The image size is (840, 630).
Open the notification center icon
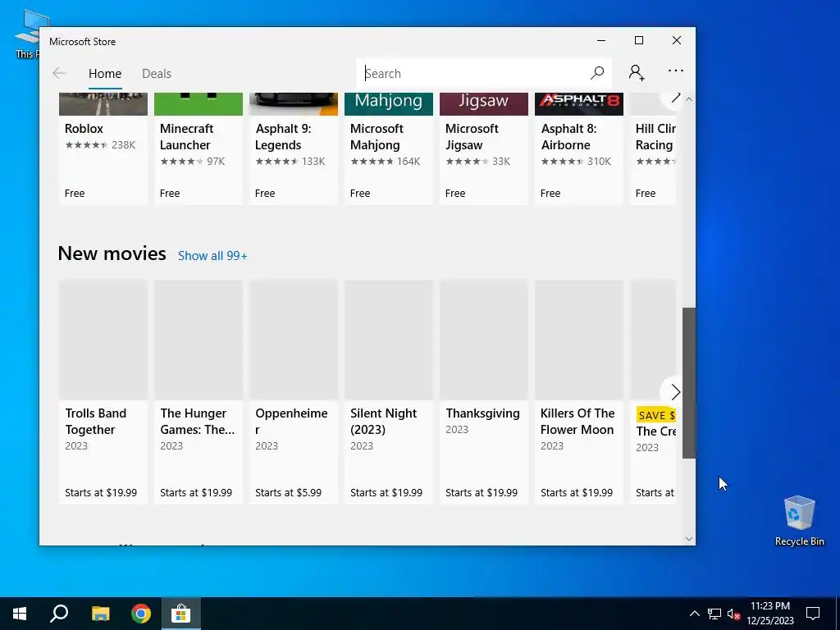(813, 614)
